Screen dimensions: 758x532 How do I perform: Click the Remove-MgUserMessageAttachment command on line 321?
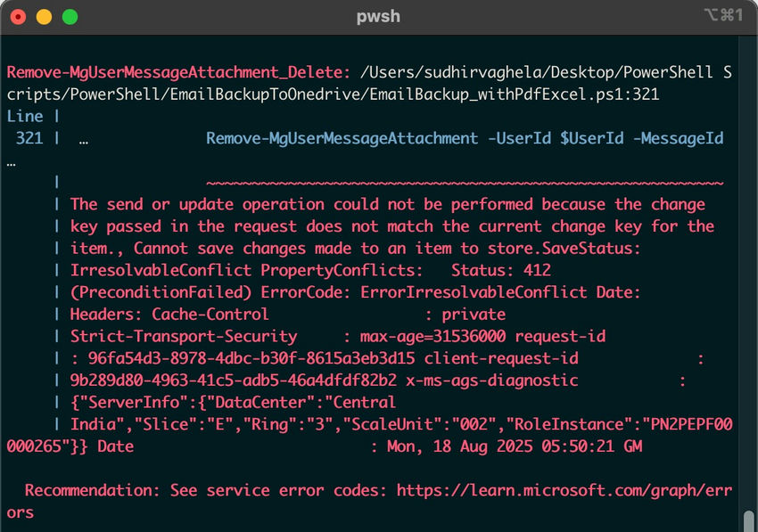[341, 138]
